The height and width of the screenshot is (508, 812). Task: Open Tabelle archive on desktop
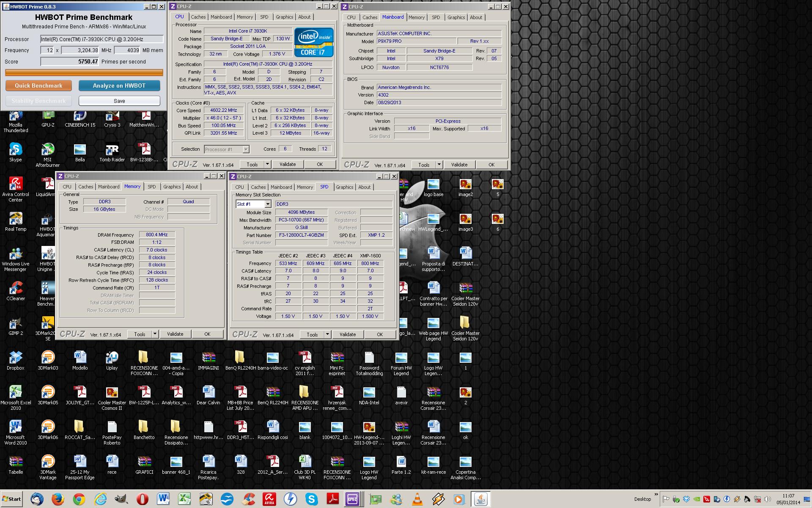click(x=16, y=464)
